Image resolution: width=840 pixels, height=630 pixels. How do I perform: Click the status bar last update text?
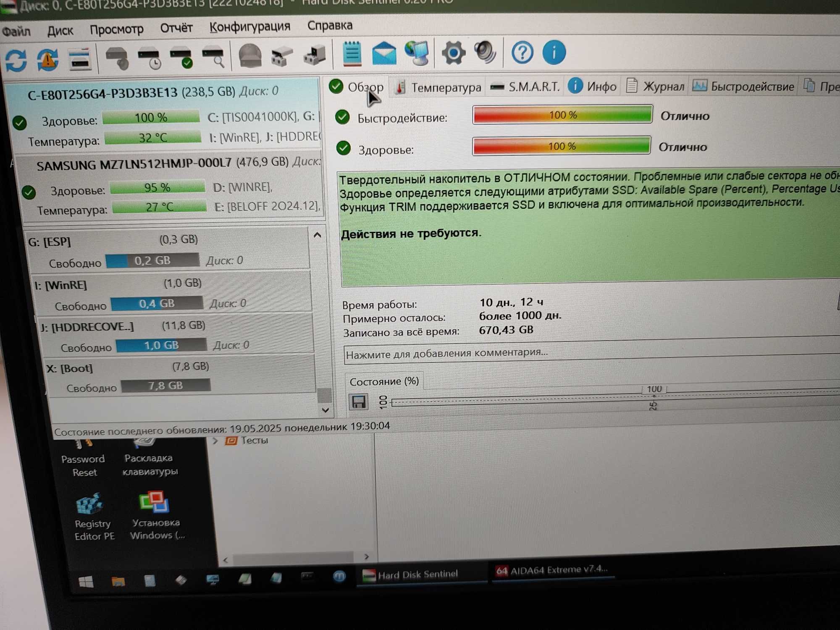pyautogui.click(x=222, y=429)
